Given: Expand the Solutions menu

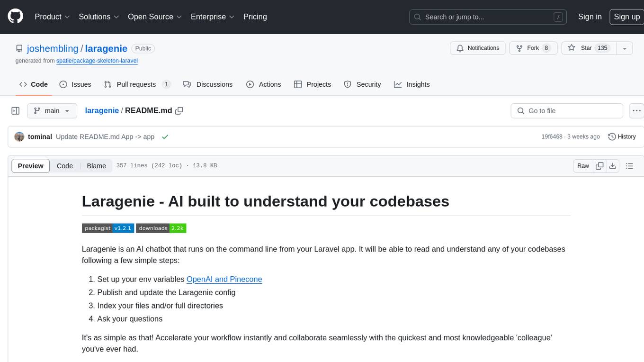Looking at the screenshot, I should [98, 17].
